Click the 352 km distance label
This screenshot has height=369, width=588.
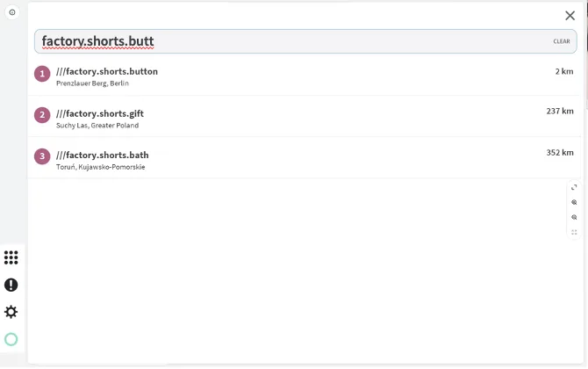click(x=560, y=152)
